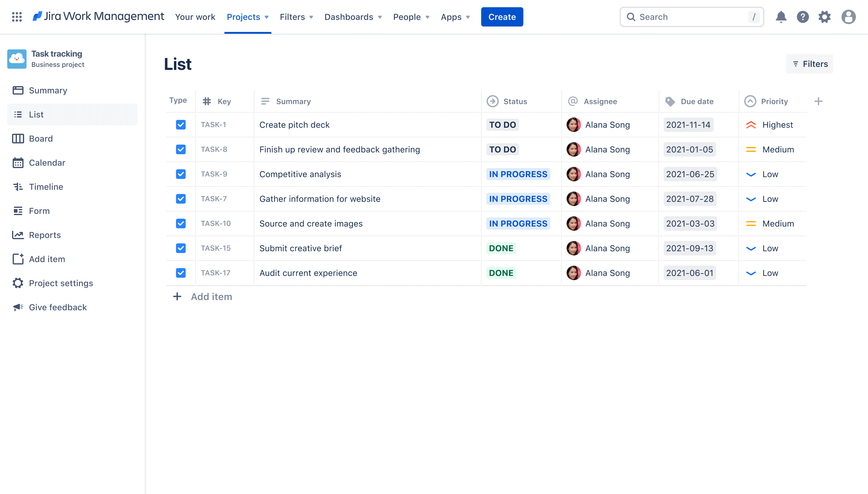
Task: Toggle checkbox for TASK-15
Action: [181, 248]
